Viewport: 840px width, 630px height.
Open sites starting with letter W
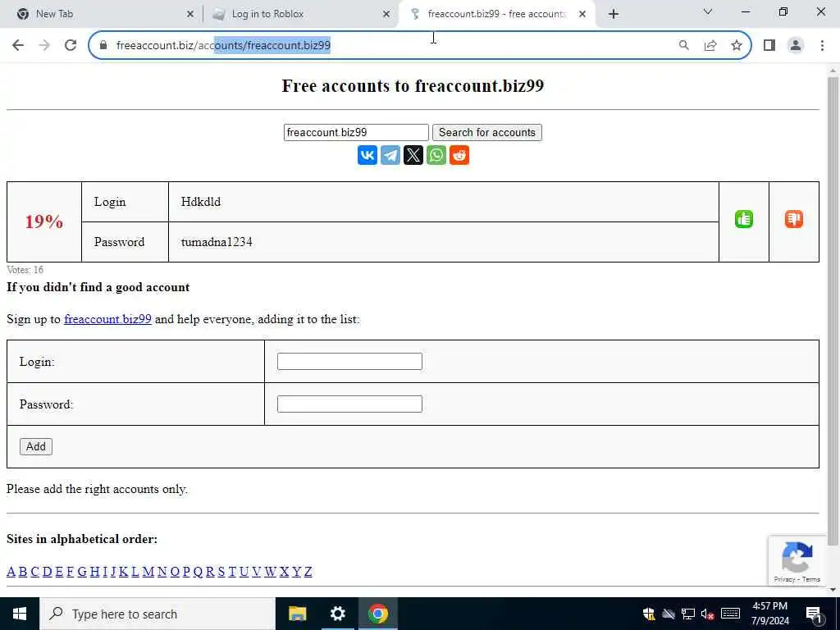[270, 572]
